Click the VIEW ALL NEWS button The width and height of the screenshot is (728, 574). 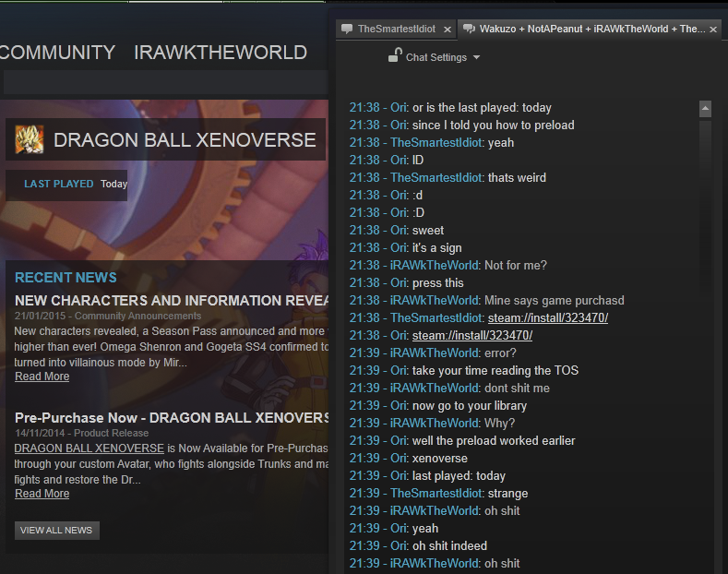point(56,530)
